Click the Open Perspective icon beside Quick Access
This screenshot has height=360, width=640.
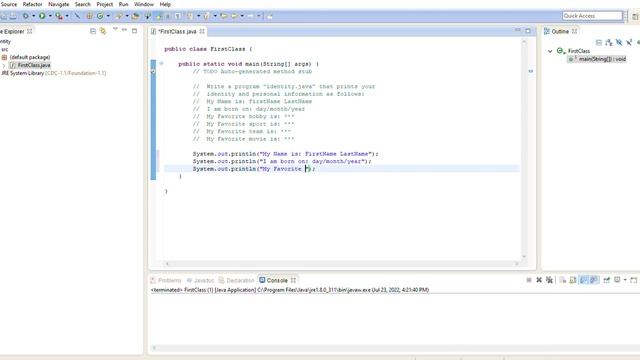(636, 16)
